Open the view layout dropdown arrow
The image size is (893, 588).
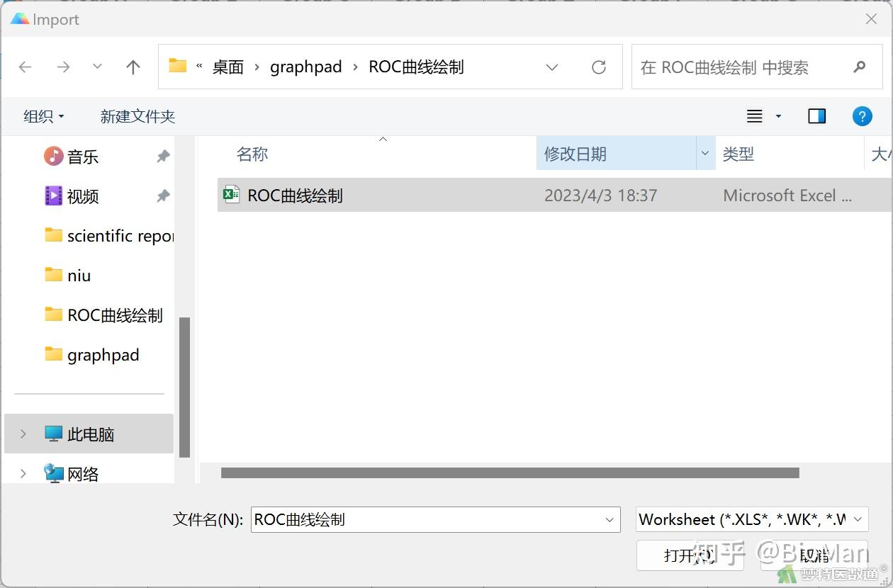777,115
